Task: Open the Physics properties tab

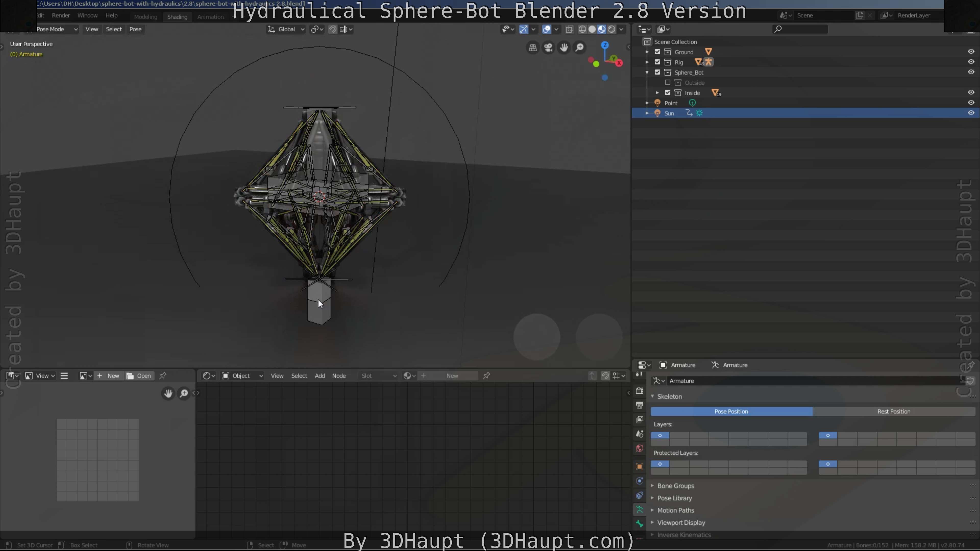Action: pyautogui.click(x=640, y=481)
